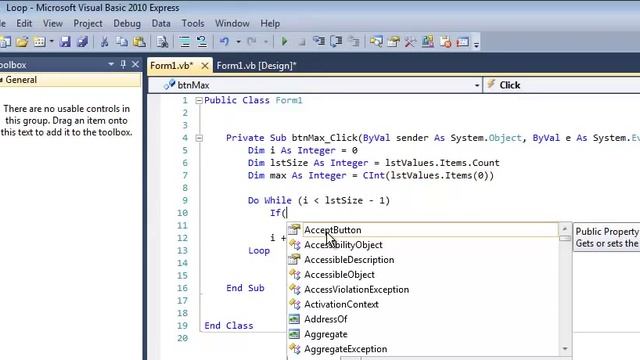640x360 pixels.
Task: Toggle the Toolbox auto-hide pin
Action: [123, 64]
